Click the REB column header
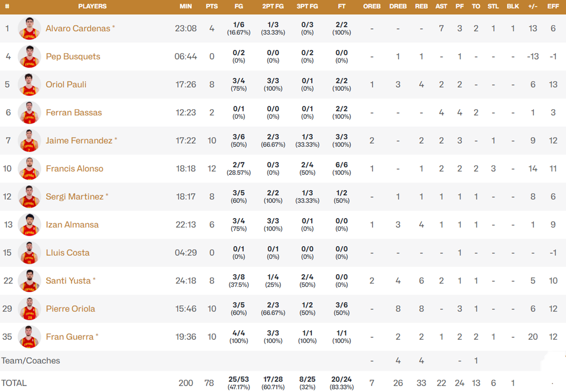 (x=421, y=6)
